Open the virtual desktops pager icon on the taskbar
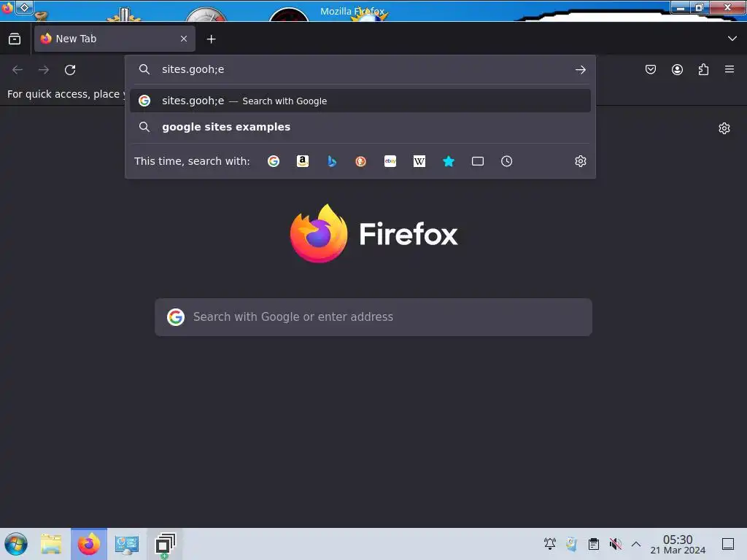Image resolution: width=747 pixels, height=560 pixels. tap(166, 544)
